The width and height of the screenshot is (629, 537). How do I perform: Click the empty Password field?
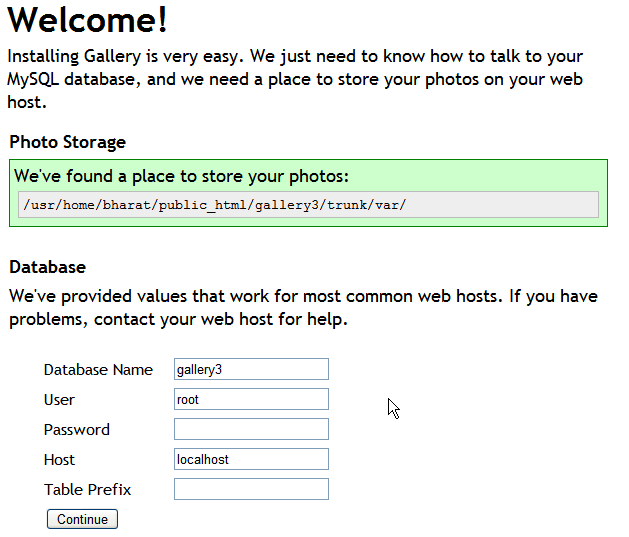[x=251, y=429]
